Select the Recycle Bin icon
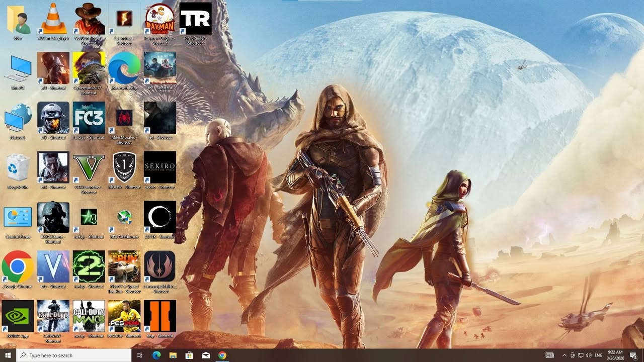 18,167
